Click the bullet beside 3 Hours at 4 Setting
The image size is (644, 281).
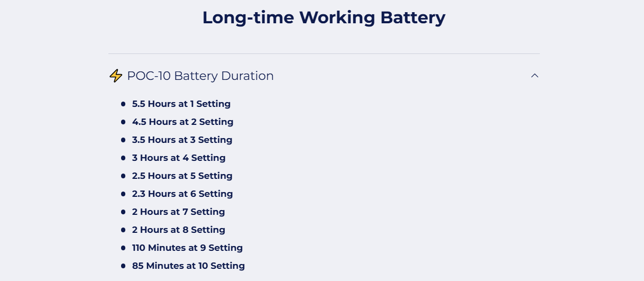coord(123,158)
